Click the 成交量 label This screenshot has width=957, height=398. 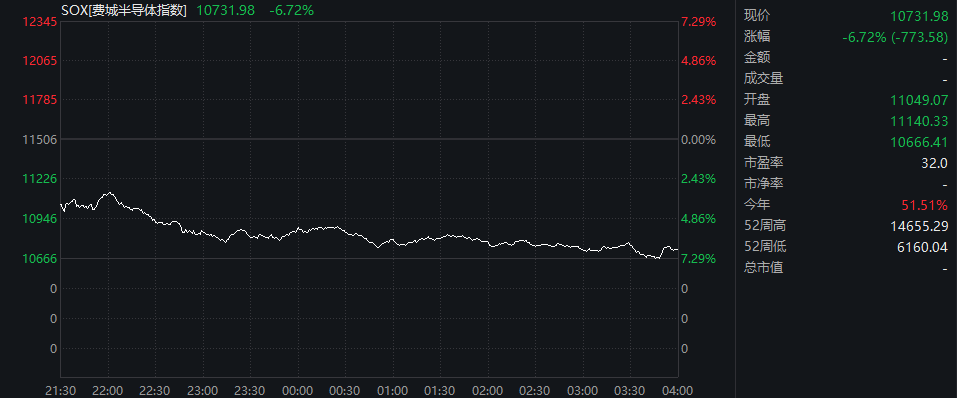click(764, 79)
